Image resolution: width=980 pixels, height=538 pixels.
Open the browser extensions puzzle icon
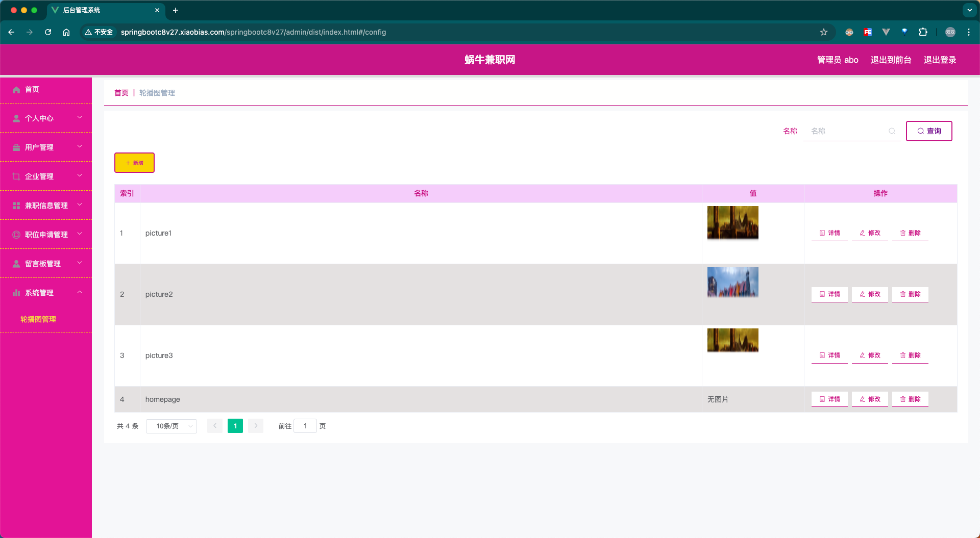coord(923,32)
